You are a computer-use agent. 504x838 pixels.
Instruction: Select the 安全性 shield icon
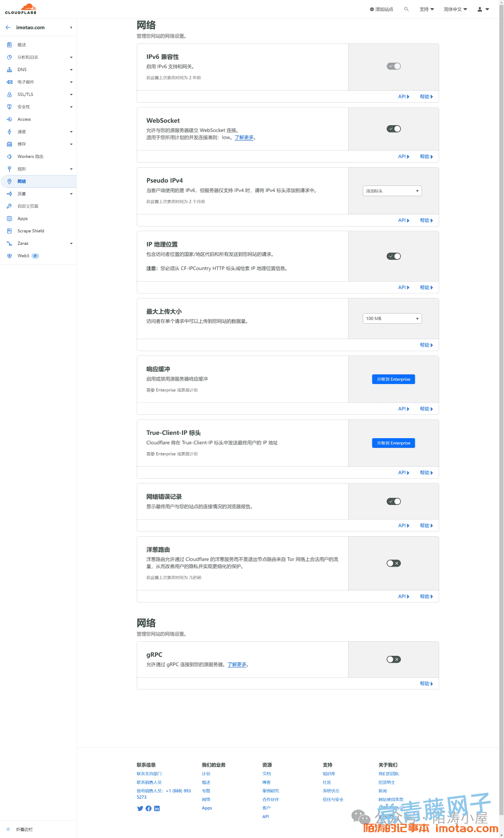coord(9,107)
